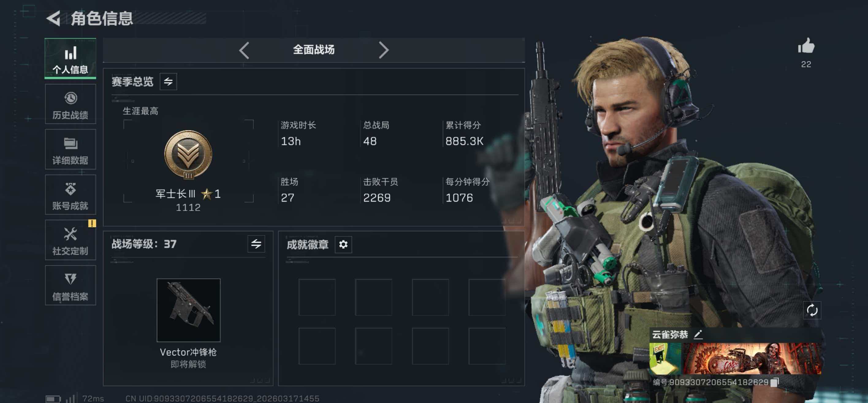This screenshot has width=868, height=403.
Task: Select the first empty achievement badge slot
Action: (317, 297)
